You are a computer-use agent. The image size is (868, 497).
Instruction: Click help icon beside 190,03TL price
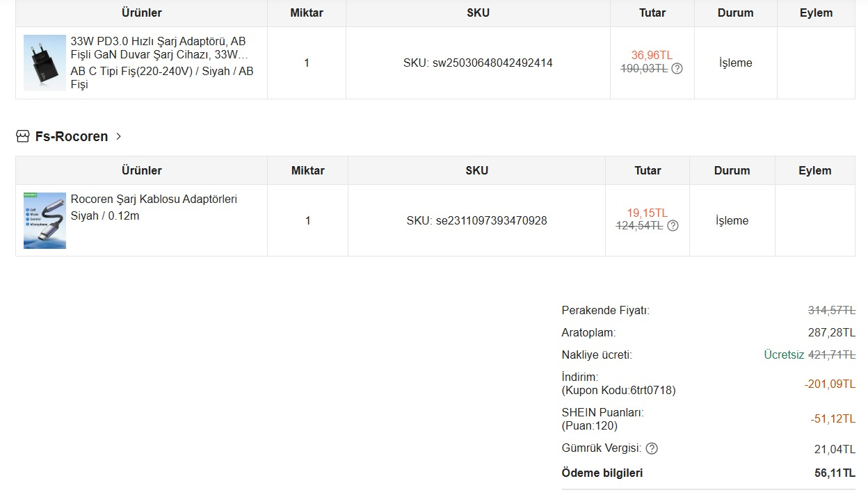point(677,69)
